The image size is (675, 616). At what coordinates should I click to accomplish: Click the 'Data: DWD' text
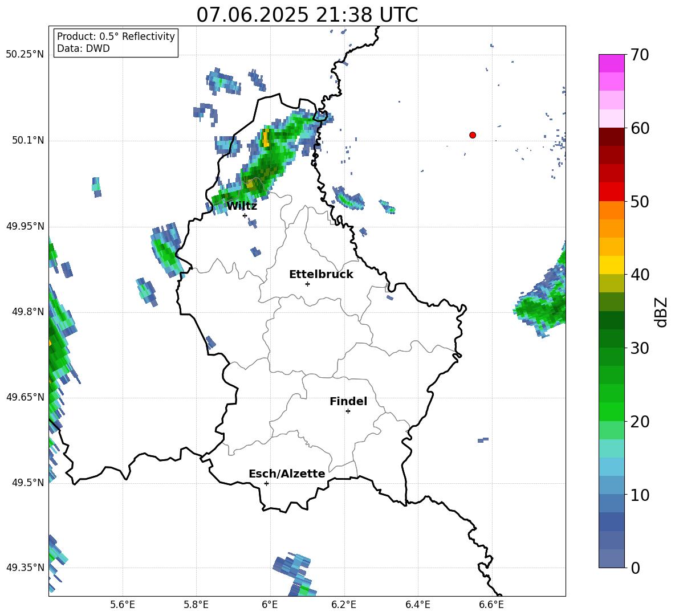click(x=83, y=48)
